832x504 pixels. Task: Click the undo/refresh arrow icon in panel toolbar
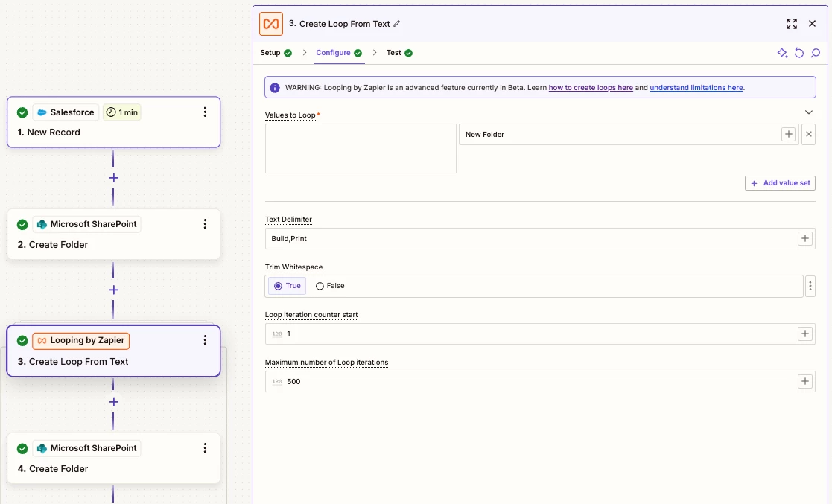click(799, 53)
